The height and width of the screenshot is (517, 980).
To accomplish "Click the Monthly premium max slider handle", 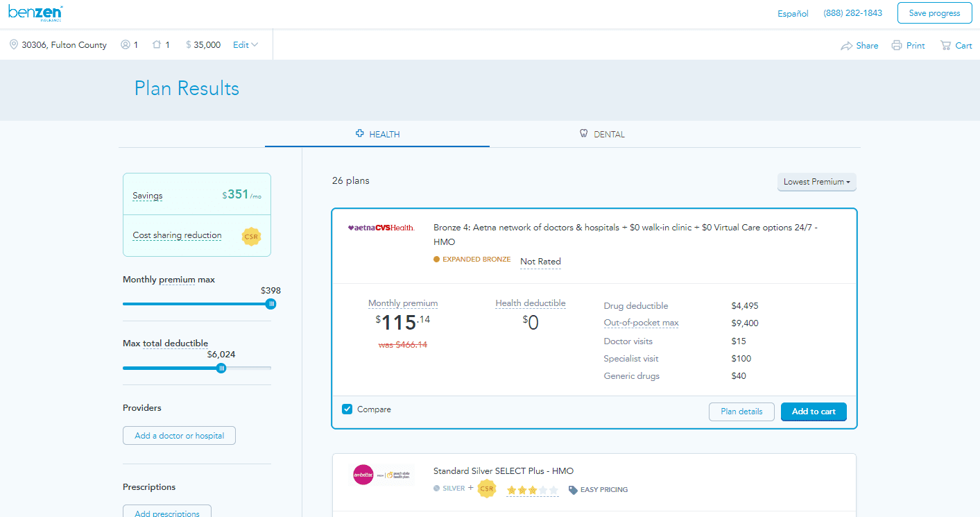I will [271, 304].
